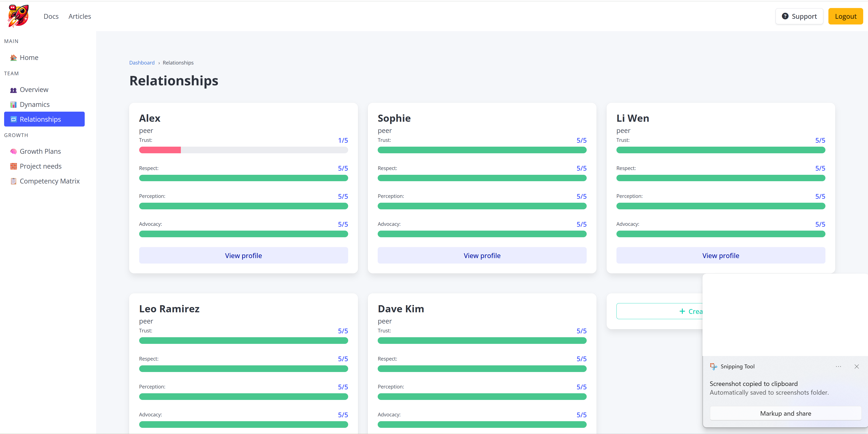Click the Relationships breadcrumb text
Image resolution: width=868 pixels, height=434 pixels.
pyautogui.click(x=178, y=63)
